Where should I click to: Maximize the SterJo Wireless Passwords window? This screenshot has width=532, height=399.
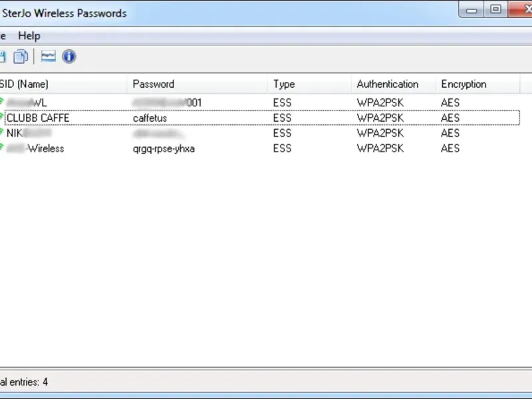click(x=495, y=9)
